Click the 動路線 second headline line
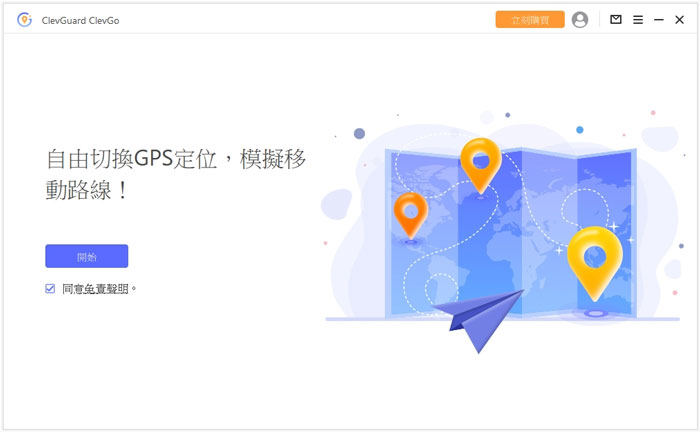 pos(88,190)
